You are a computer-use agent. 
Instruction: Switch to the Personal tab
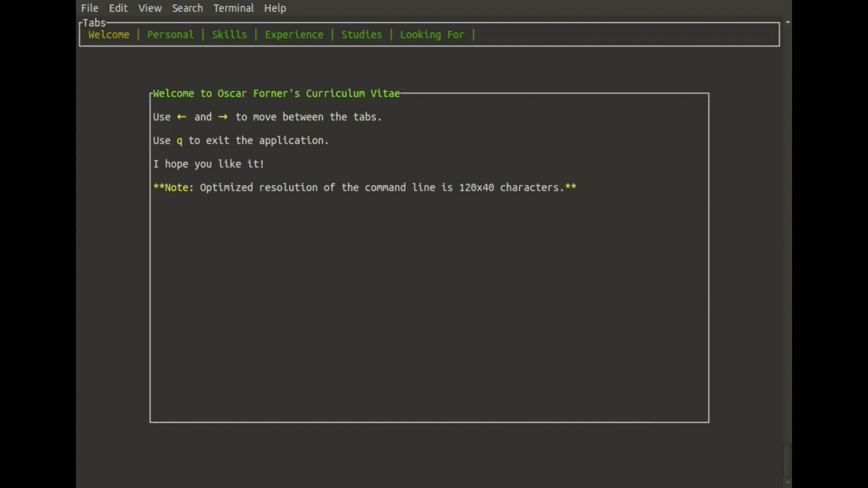coord(170,35)
